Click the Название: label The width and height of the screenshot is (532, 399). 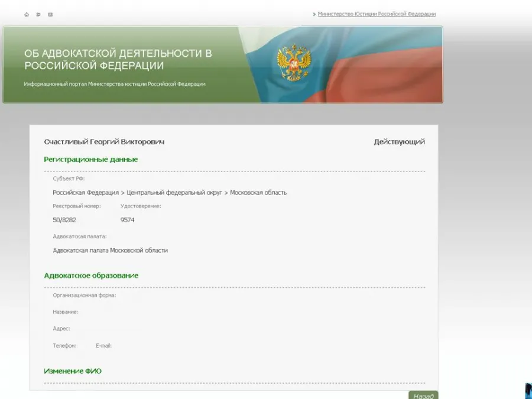[66, 312]
